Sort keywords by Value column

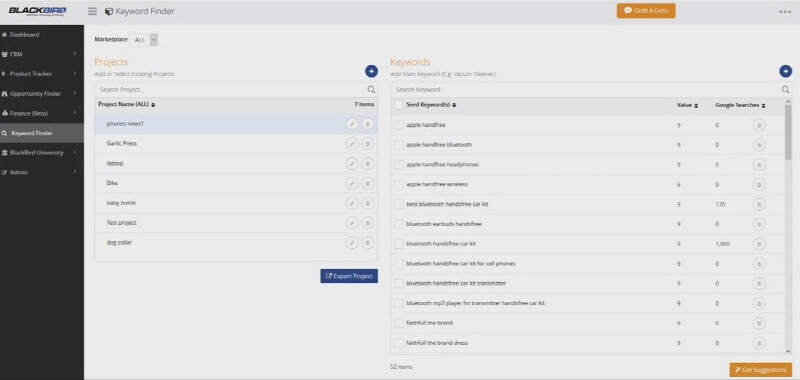(x=687, y=105)
